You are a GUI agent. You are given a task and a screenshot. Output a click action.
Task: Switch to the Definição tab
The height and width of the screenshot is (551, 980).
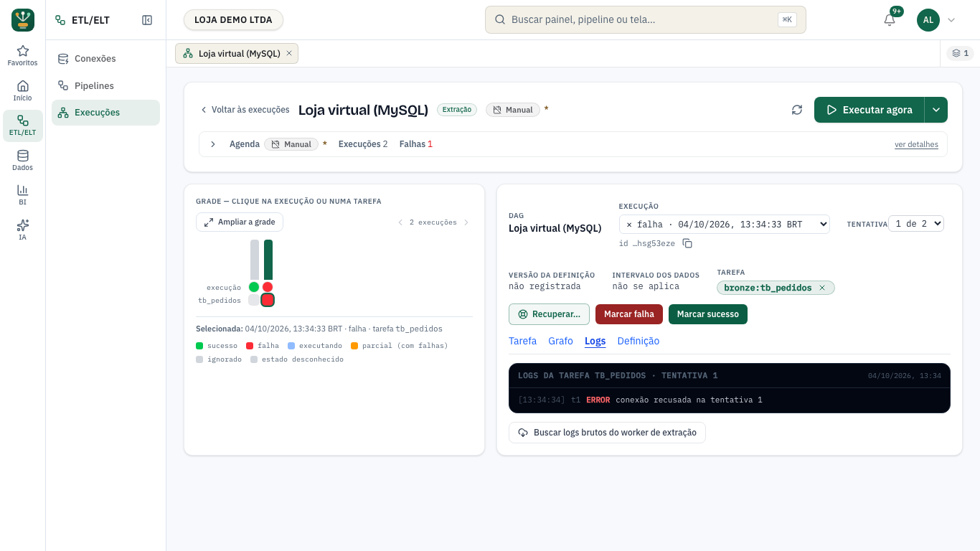coord(639,341)
